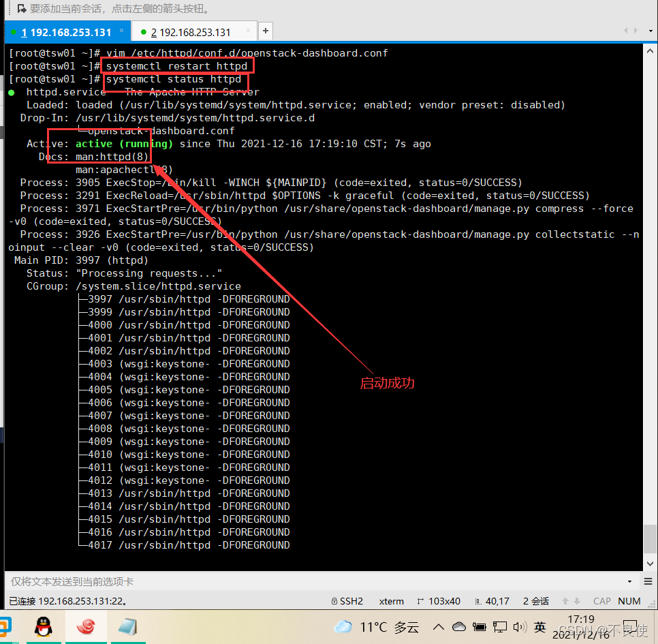Click the 'systemctl status httpd' command text
This screenshot has height=644, width=658.
[173, 79]
